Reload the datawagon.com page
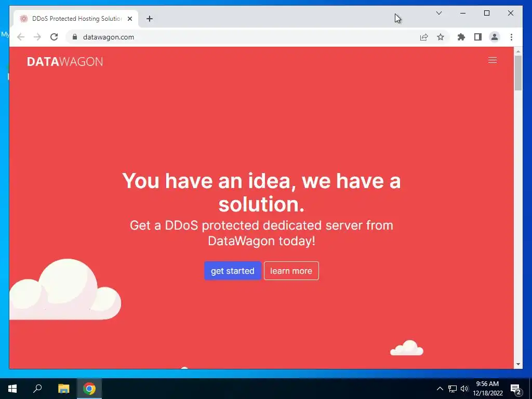The width and height of the screenshot is (532, 399). click(54, 37)
